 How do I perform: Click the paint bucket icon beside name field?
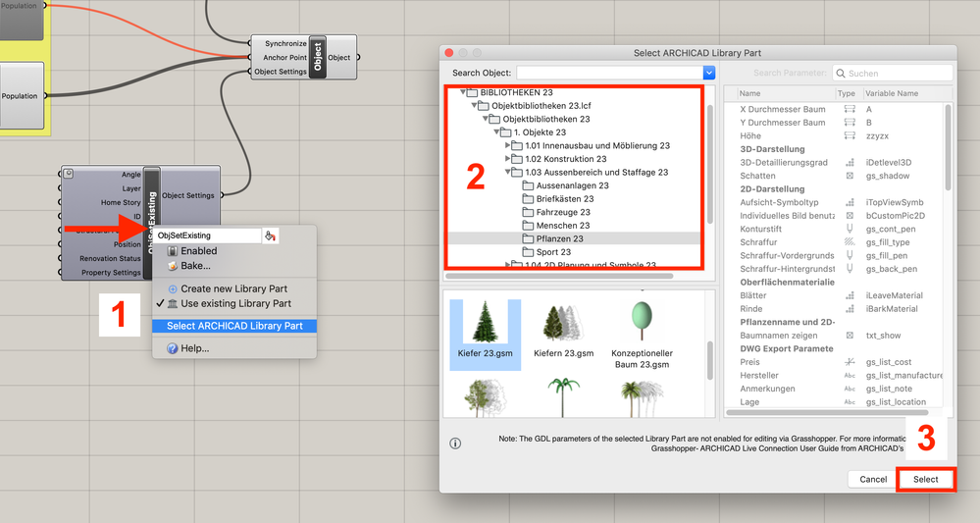click(x=270, y=235)
